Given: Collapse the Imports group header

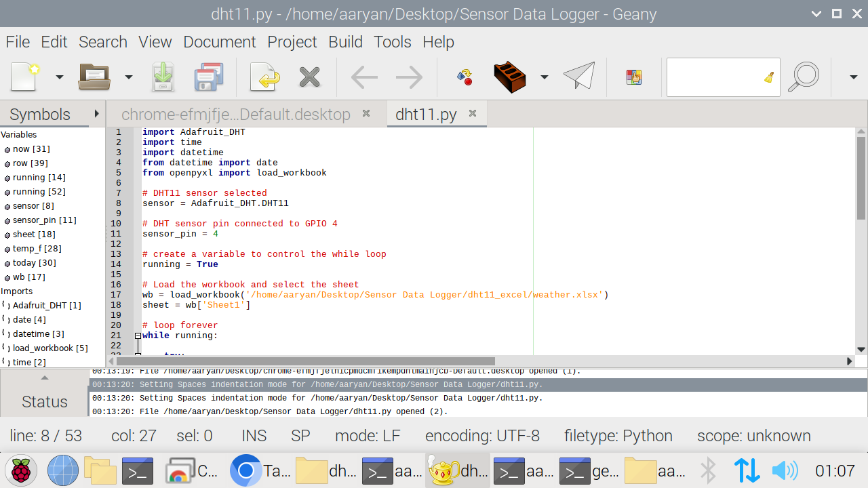Looking at the screenshot, I should [17, 291].
